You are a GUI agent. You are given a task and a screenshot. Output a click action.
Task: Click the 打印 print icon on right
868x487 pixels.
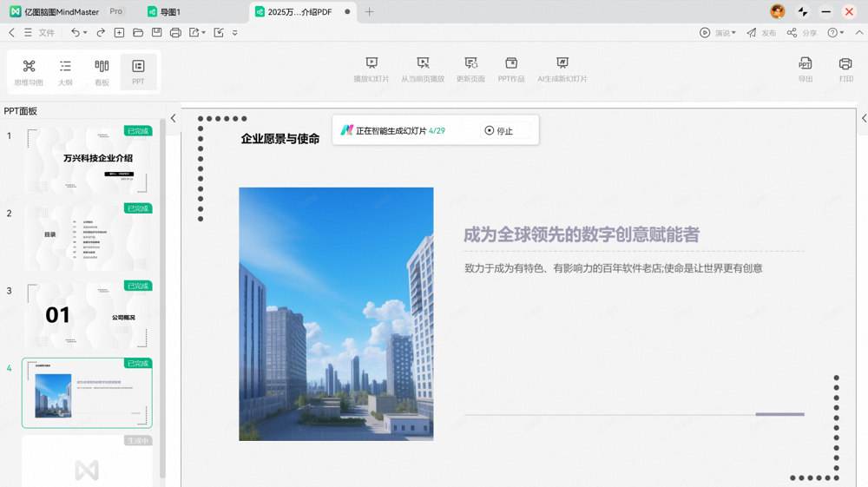(845, 65)
